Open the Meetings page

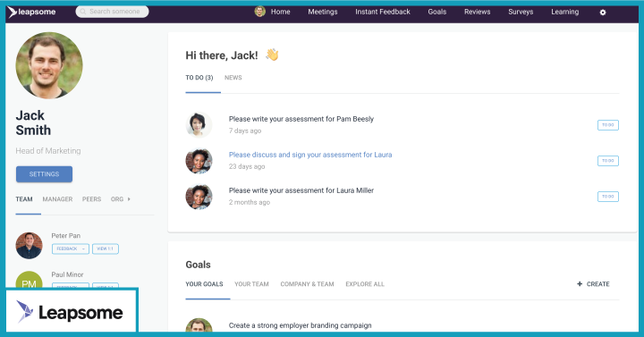tap(323, 12)
